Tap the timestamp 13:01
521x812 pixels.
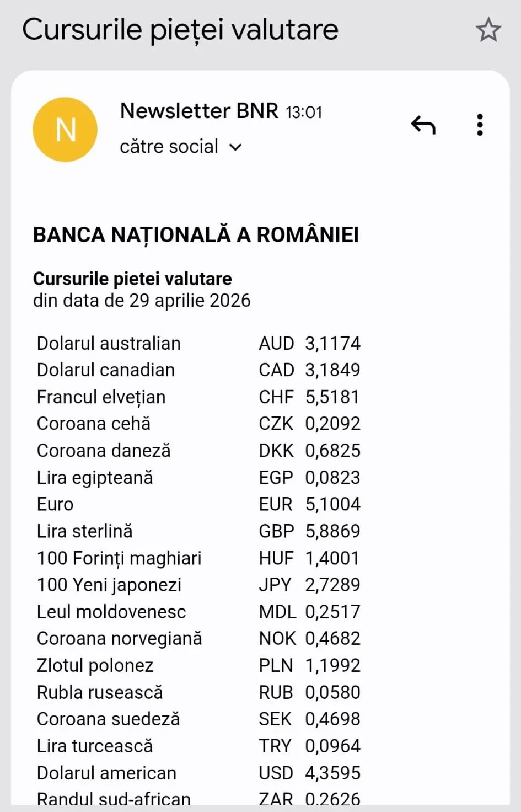click(x=304, y=113)
